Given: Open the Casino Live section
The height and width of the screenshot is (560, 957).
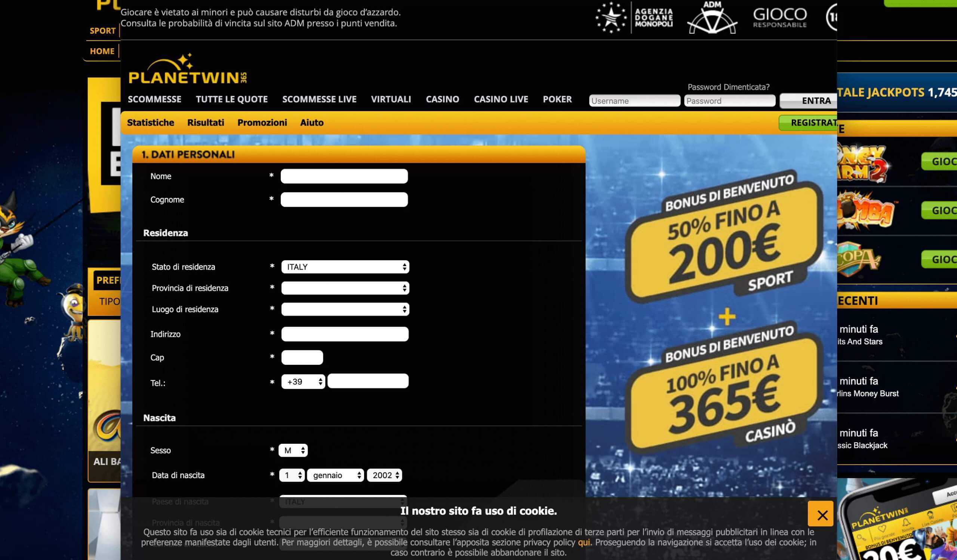Looking at the screenshot, I should pyautogui.click(x=501, y=99).
